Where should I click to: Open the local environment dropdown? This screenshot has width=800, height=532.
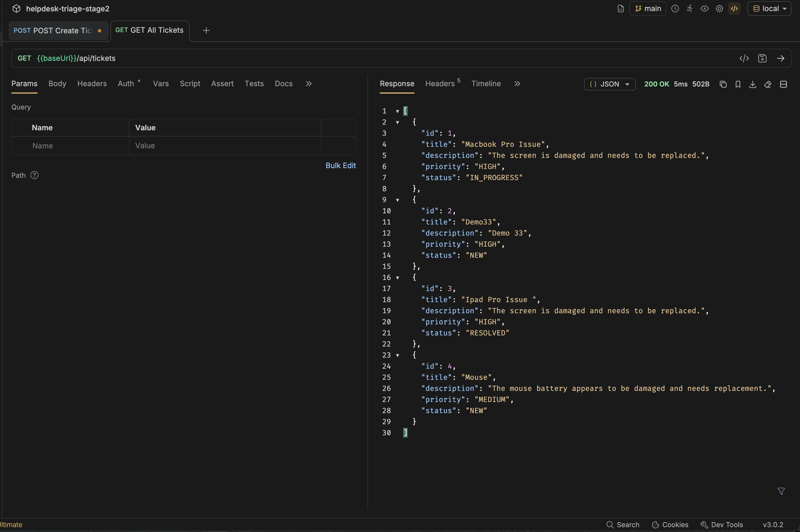[x=769, y=9]
